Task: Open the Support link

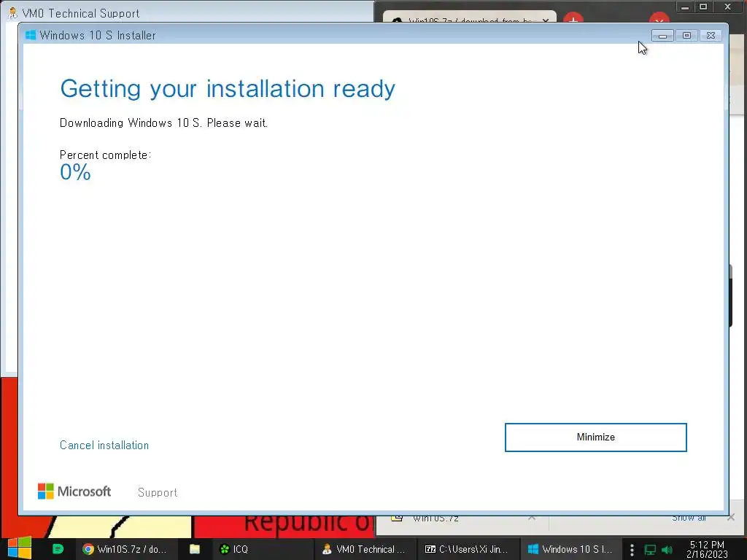Action: coord(158,492)
